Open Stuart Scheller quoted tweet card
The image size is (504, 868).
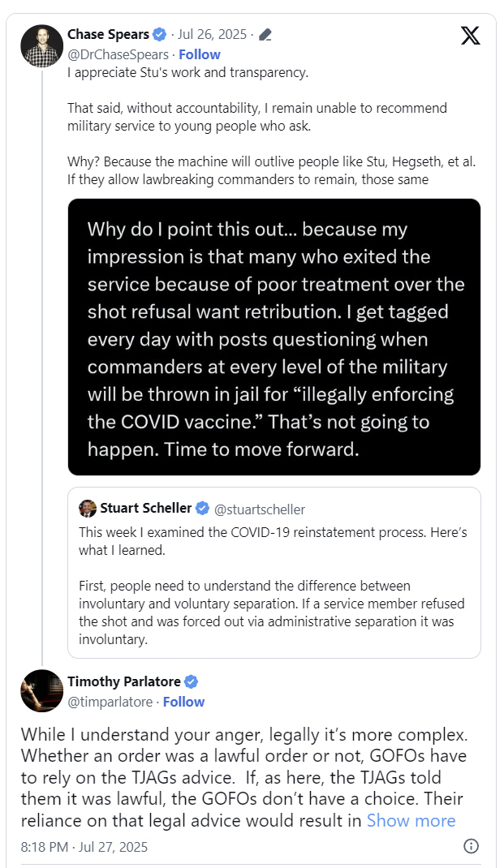click(274, 573)
